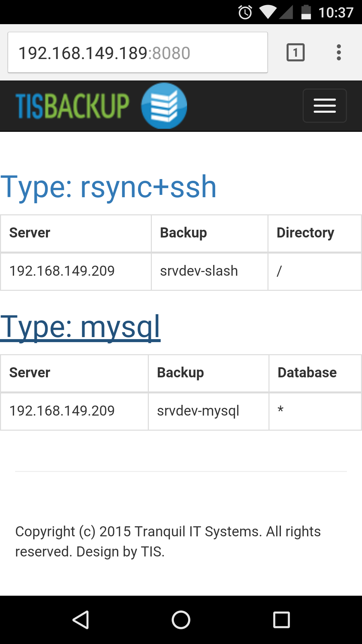Click the Directory column header
The image size is (362, 644).
[x=305, y=233]
